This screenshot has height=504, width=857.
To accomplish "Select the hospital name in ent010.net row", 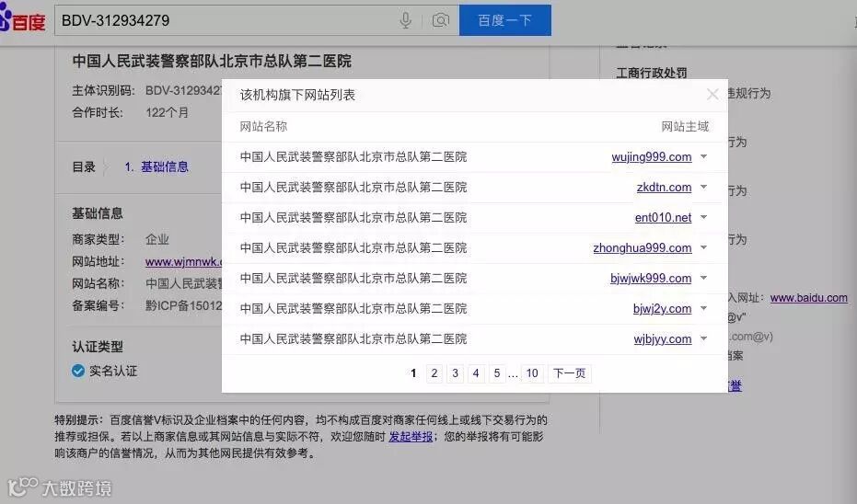I will tap(353, 218).
